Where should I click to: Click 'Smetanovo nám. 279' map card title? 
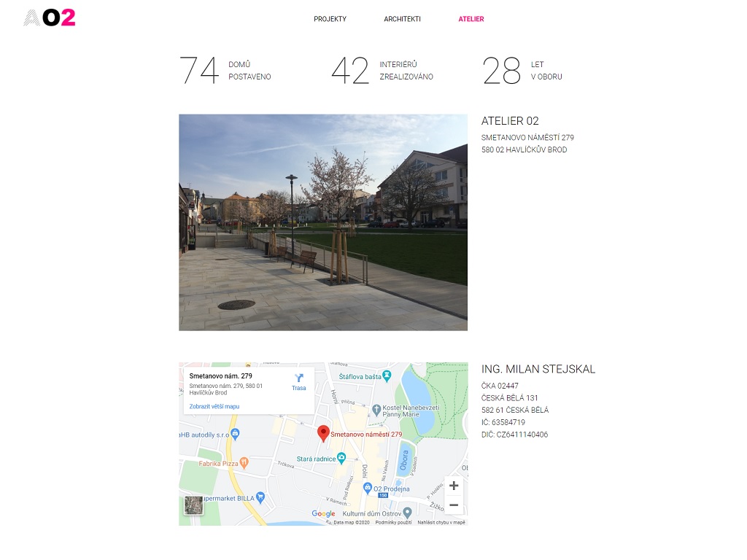(220, 376)
